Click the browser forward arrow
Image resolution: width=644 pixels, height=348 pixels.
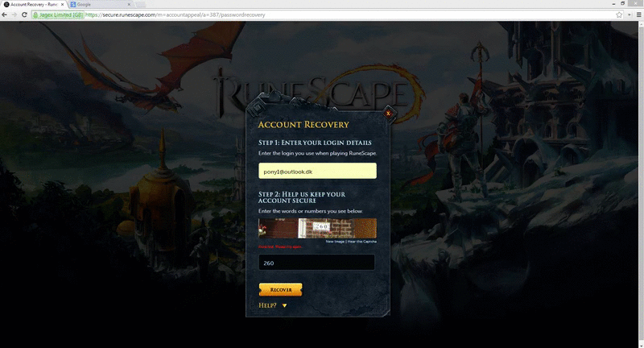[14, 14]
